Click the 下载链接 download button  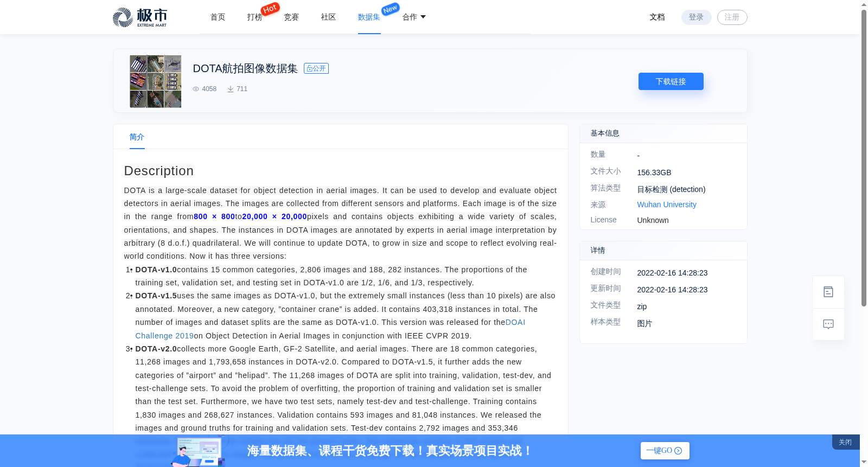671,81
